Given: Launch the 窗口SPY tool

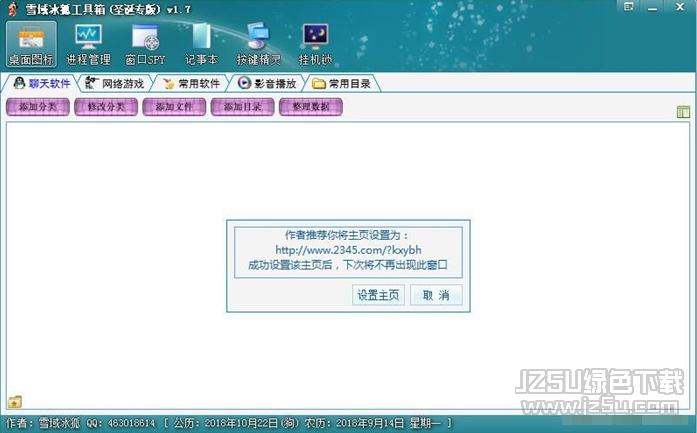Looking at the screenshot, I should click(x=145, y=44).
